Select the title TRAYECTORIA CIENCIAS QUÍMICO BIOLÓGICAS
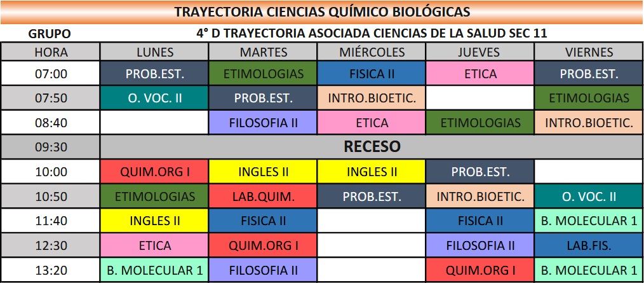This screenshot has width=644, height=283. pos(322,12)
